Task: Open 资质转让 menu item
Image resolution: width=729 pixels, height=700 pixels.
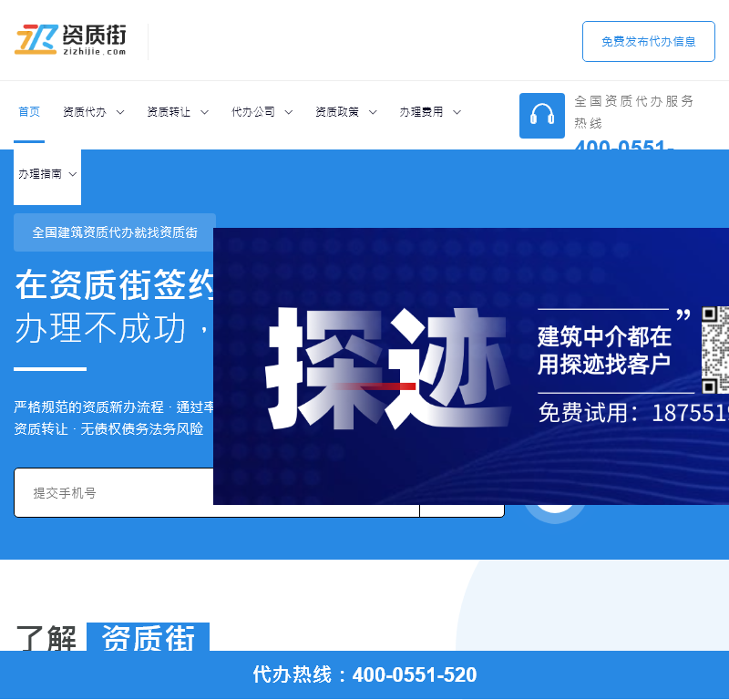Action: coord(169,111)
